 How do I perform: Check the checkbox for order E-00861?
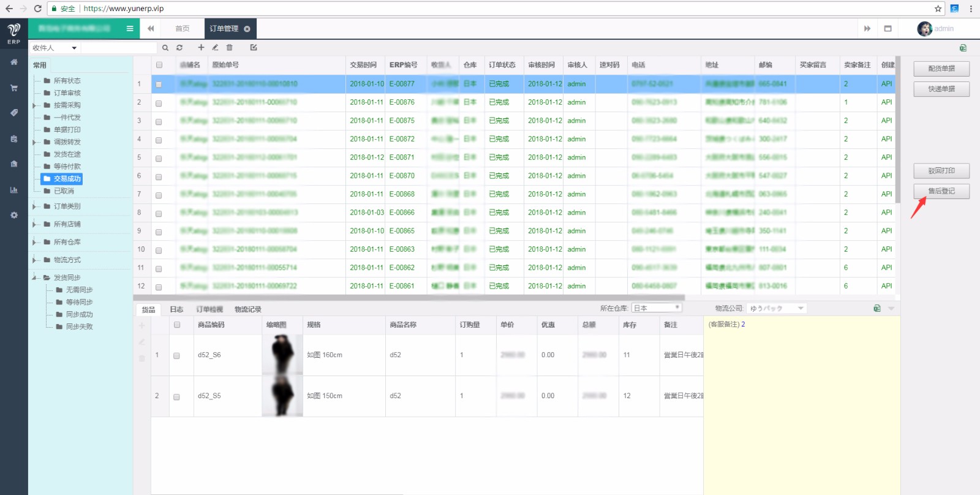coord(159,287)
